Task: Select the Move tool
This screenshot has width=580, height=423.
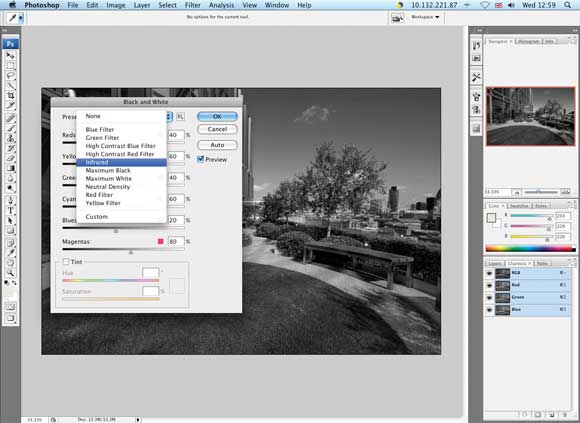Action: (x=10, y=55)
